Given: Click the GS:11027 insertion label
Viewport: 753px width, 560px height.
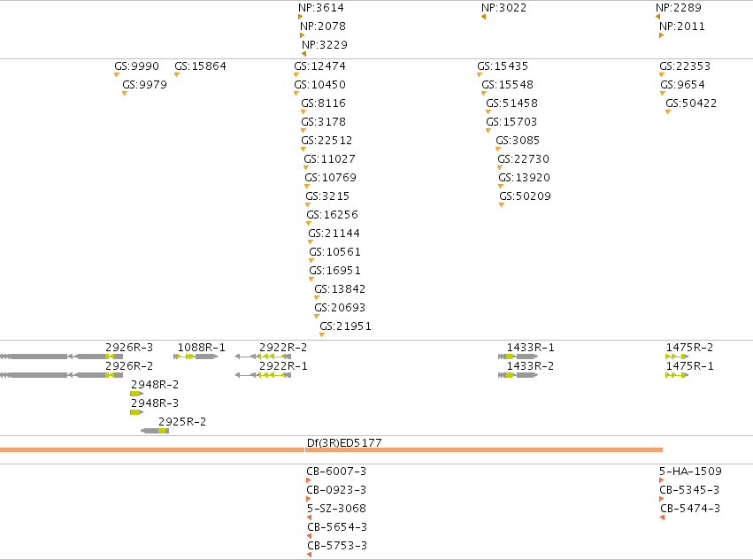Looking at the screenshot, I should pos(329,159).
